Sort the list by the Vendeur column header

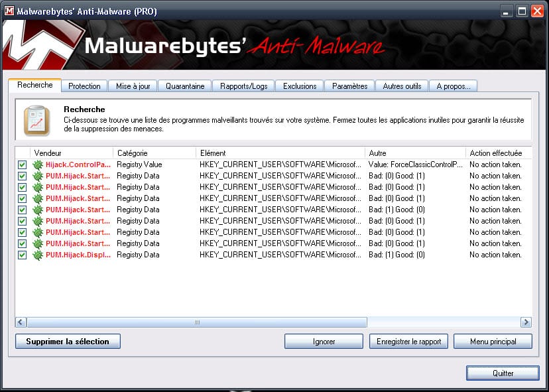[x=72, y=153]
